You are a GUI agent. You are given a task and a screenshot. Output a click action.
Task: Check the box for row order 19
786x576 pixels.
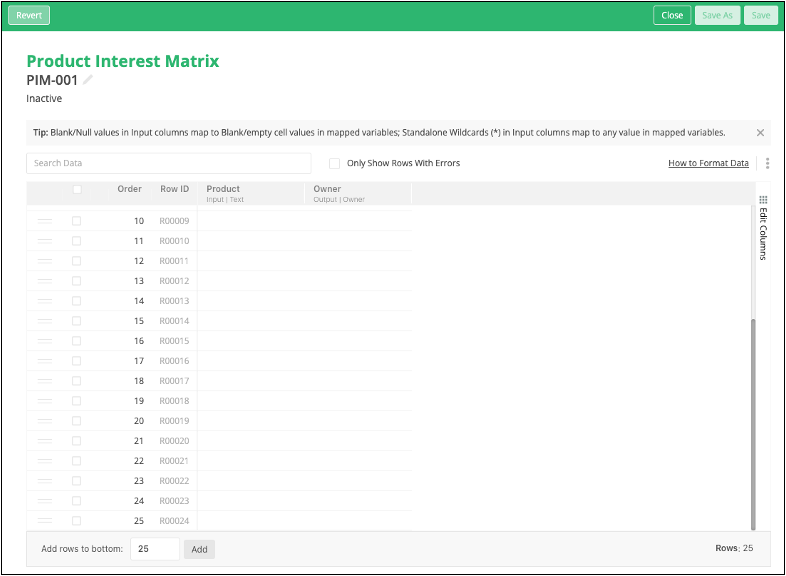(76, 401)
